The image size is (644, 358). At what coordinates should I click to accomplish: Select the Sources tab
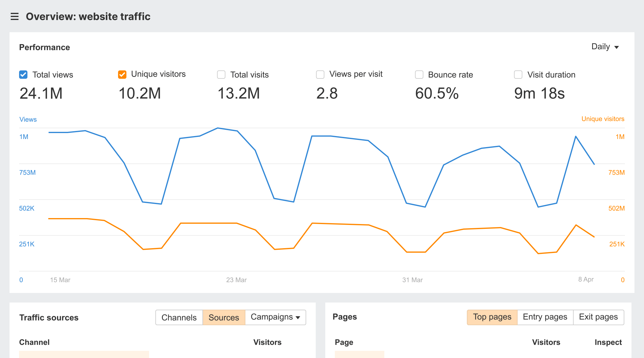224,317
